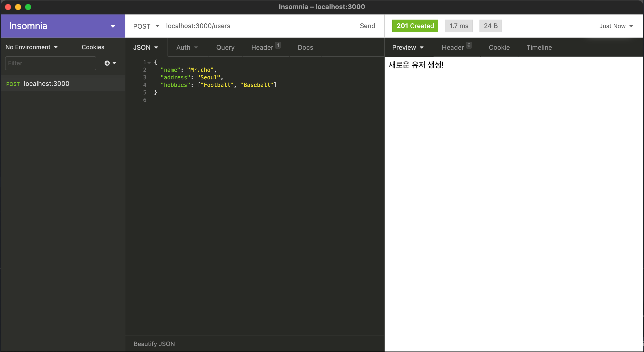The image size is (644, 352).
Task: Focus the Filter input field
Action: coord(50,63)
